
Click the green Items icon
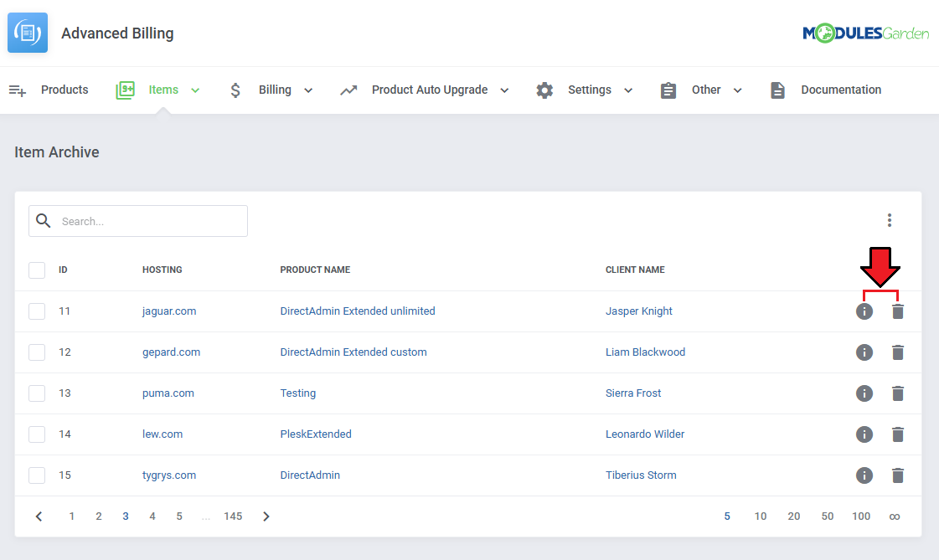[125, 90]
